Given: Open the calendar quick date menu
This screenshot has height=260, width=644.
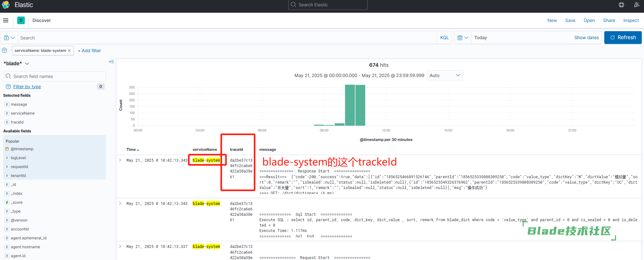Looking at the screenshot, I should (463, 38).
